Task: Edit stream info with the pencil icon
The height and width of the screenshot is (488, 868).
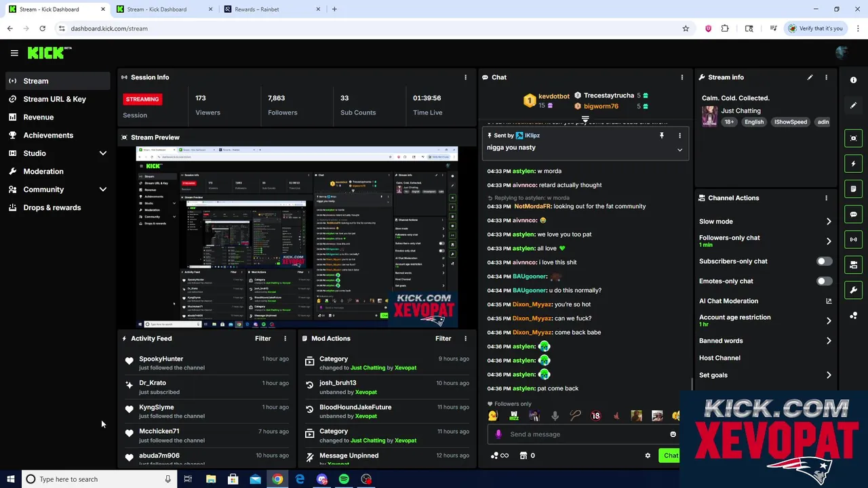Action: [x=810, y=77]
